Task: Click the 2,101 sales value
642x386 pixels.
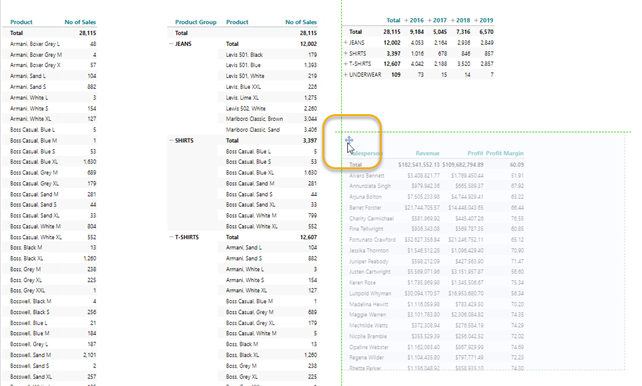Action: (x=90, y=355)
